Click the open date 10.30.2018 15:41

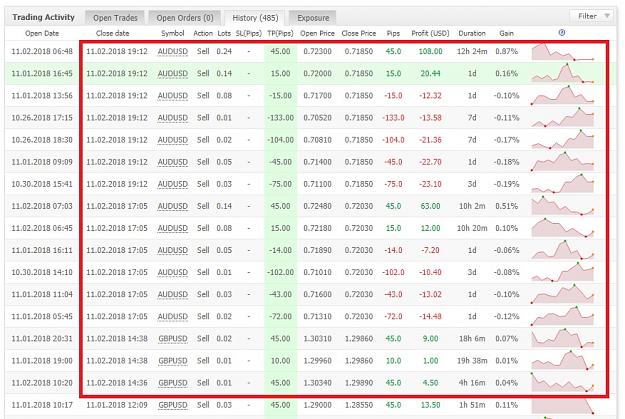[x=42, y=184]
